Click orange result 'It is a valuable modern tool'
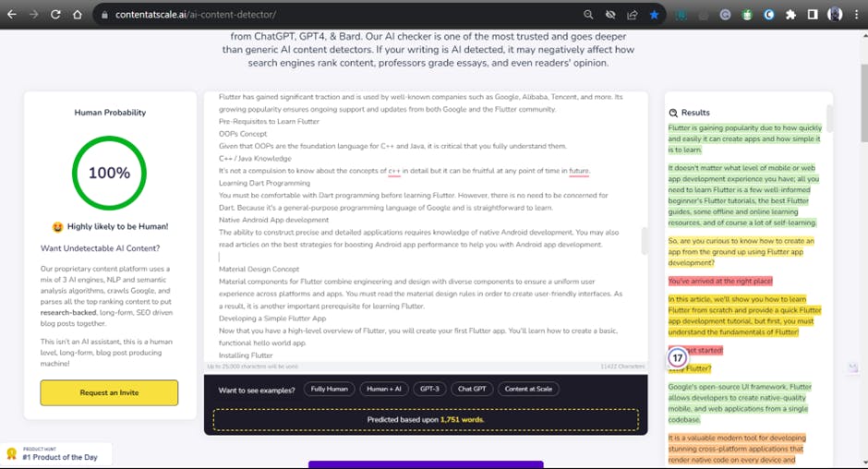868x469 pixels. click(x=737, y=449)
